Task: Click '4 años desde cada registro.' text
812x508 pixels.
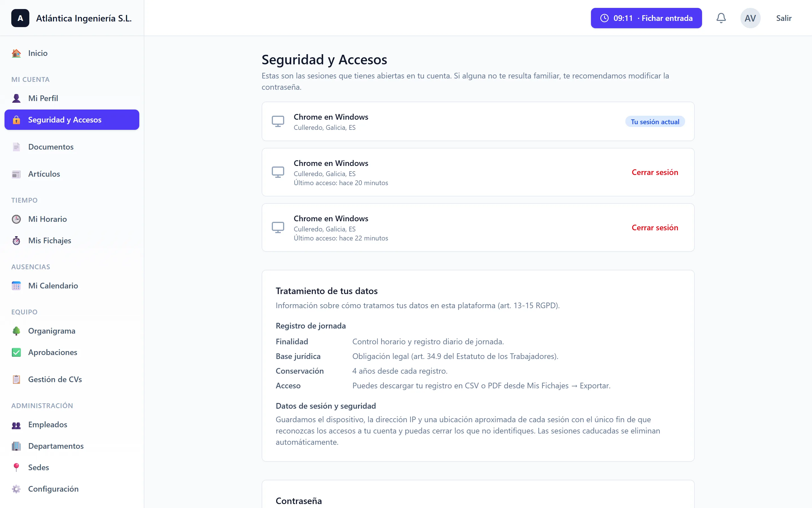Action: tap(400, 371)
